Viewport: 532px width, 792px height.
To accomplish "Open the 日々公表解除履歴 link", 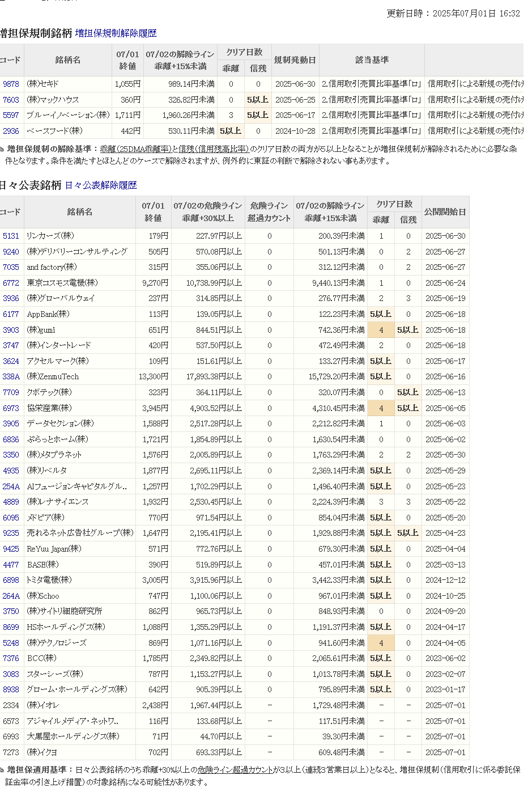I will (101, 185).
